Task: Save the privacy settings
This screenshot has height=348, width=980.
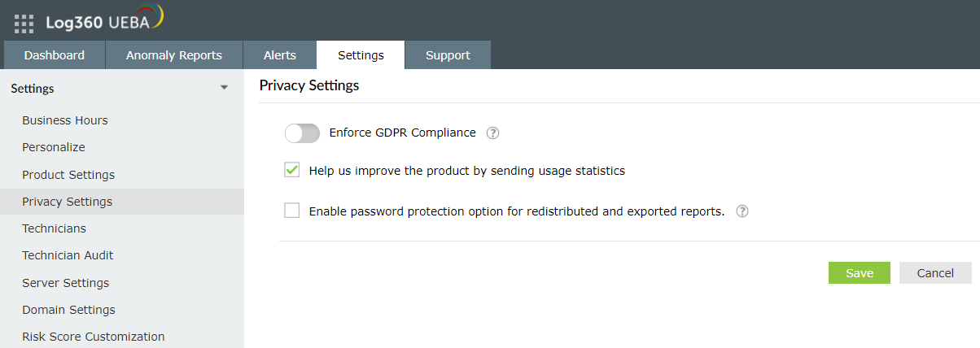Action: pyautogui.click(x=859, y=273)
